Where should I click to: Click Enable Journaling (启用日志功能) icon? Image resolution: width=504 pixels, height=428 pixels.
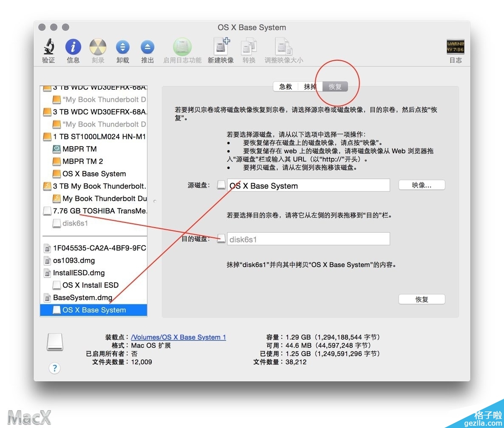[x=182, y=47]
